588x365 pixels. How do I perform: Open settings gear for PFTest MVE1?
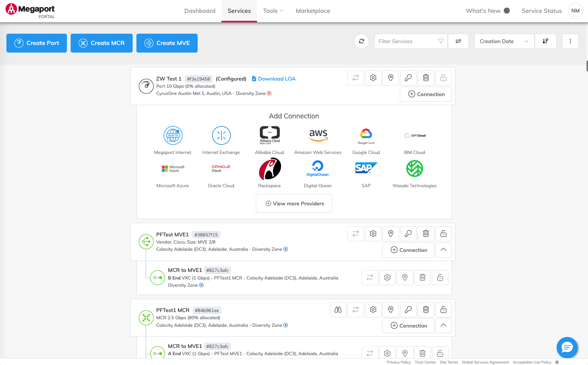(x=373, y=234)
